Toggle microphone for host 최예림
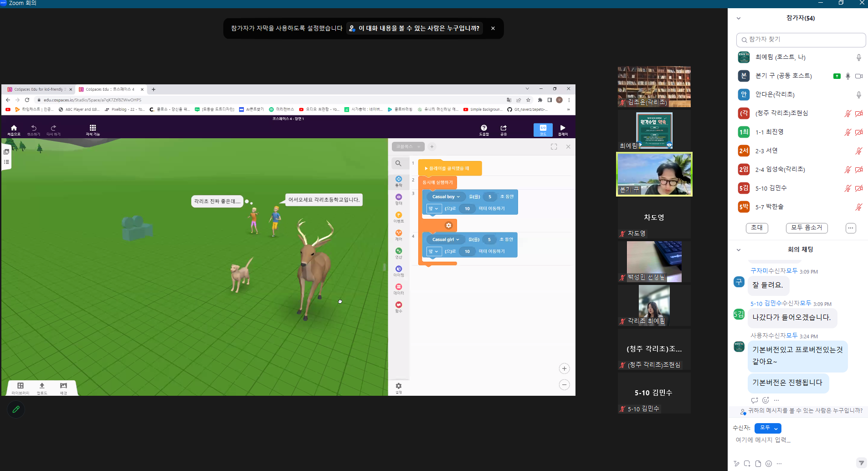868x471 pixels. pyautogui.click(x=858, y=57)
